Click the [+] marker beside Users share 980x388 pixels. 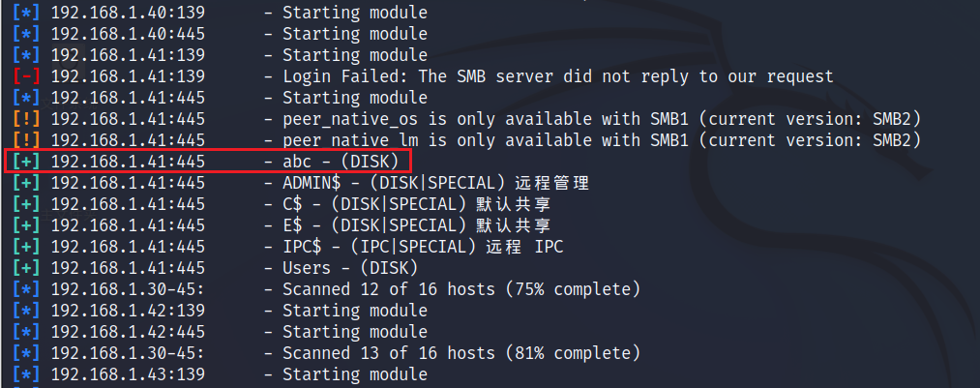click(27, 268)
